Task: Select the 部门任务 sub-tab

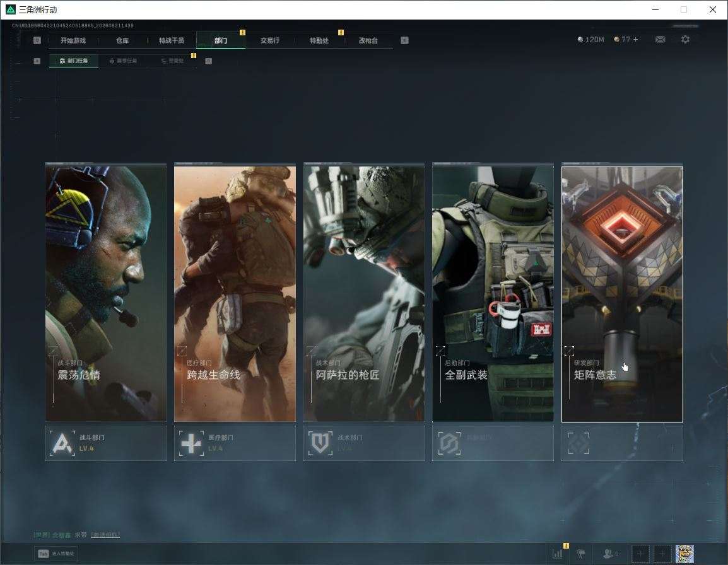Action: coord(74,61)
